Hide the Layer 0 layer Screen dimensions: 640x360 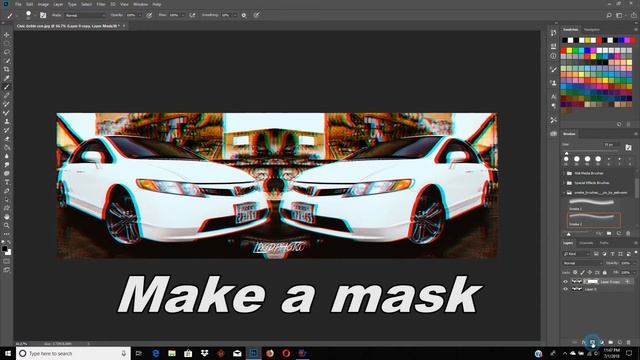pyautogui.click(x=565, y=289)
